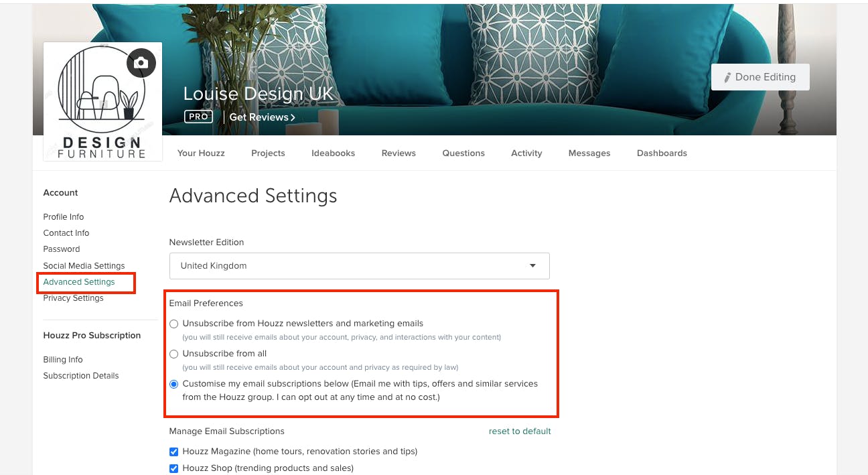Select Unsubscribe from Houzz newsletters radio

point(174,324)
